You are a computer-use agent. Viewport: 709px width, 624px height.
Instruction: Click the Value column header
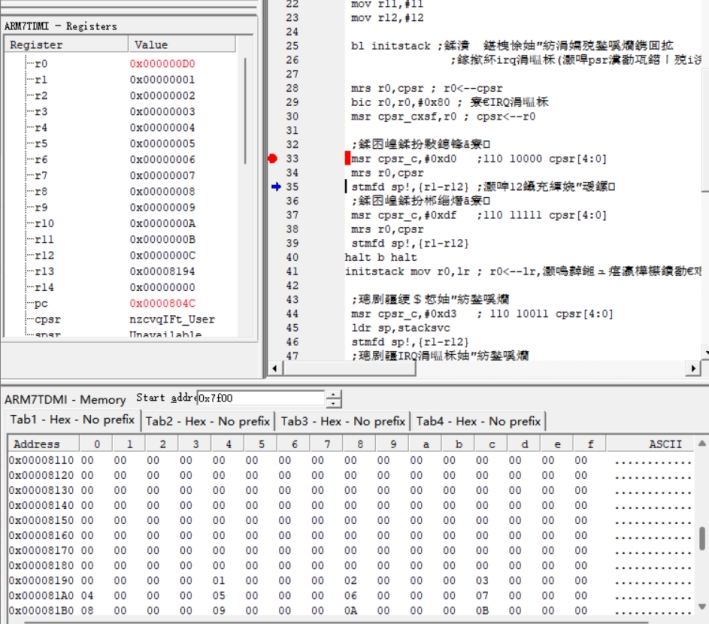tap(185, 45)
